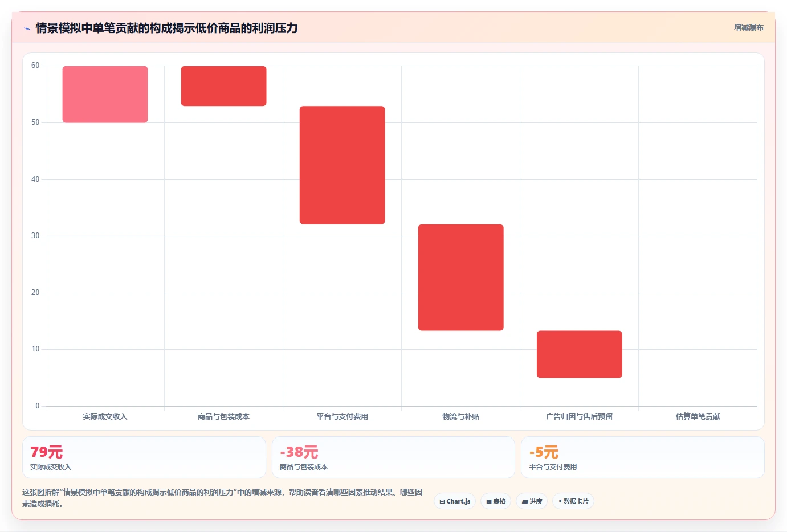
Task: Click x-axis label 实际成交收入
Action: point(105,416)
